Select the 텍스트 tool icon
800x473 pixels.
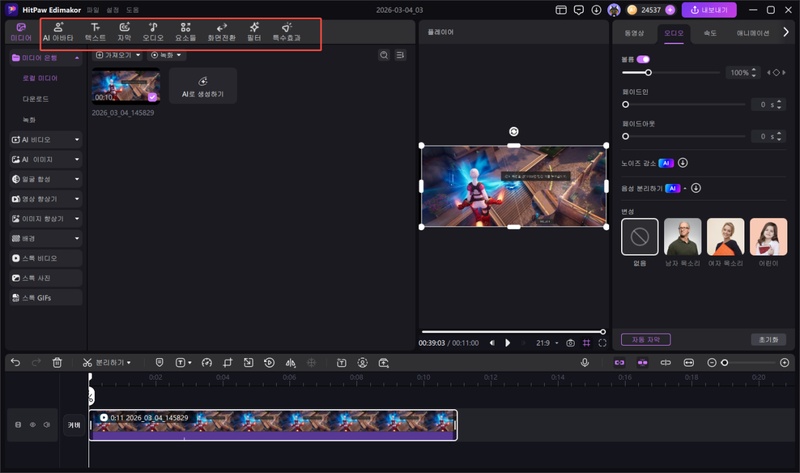pyautogui.click(x=95, y=31)
